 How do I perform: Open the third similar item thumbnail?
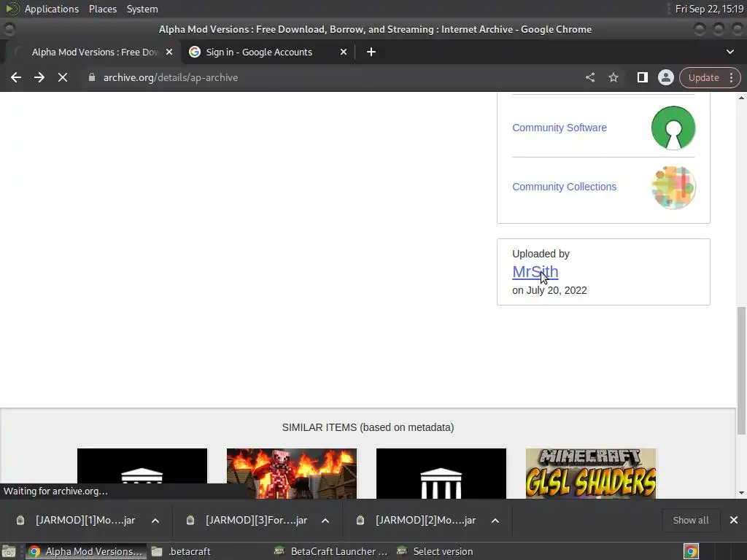click(441, 473)
